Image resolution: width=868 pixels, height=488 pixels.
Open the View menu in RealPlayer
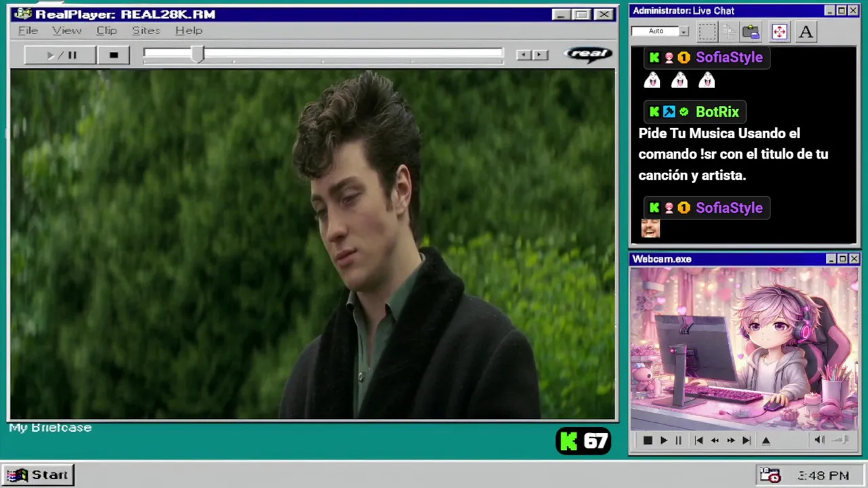coord(66,30)
